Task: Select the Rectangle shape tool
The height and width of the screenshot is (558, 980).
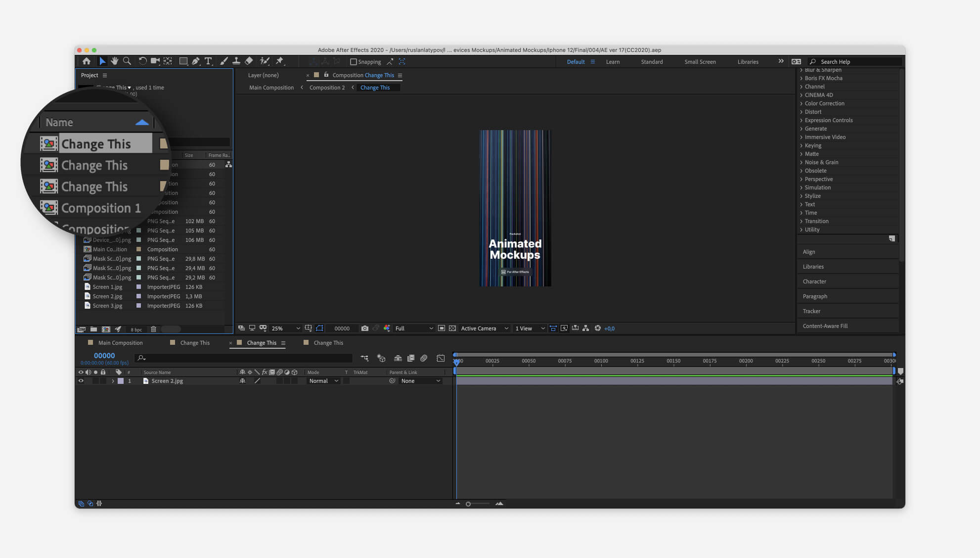Action: [183, 61]
